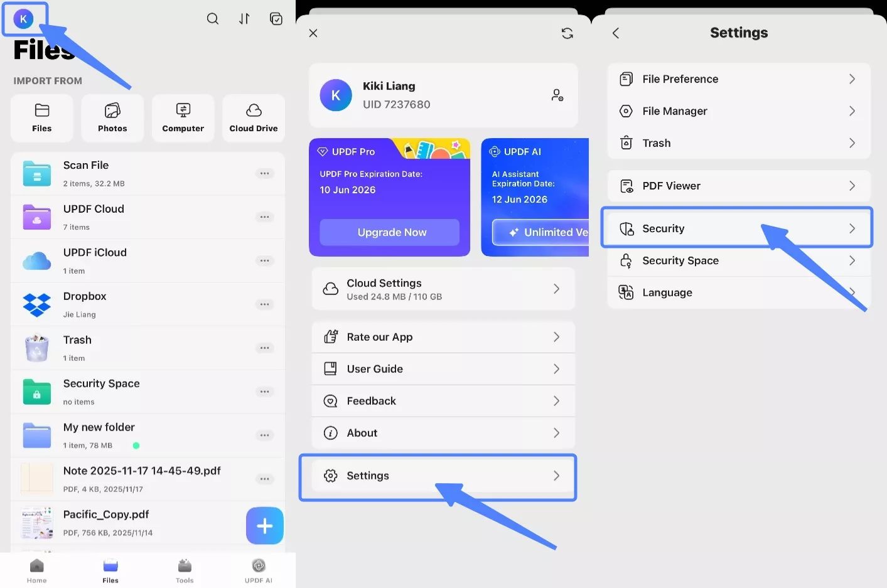Screen dimensions: 887x588
Task: Switch to the Tools tab
Action: (x=185, y=570)
